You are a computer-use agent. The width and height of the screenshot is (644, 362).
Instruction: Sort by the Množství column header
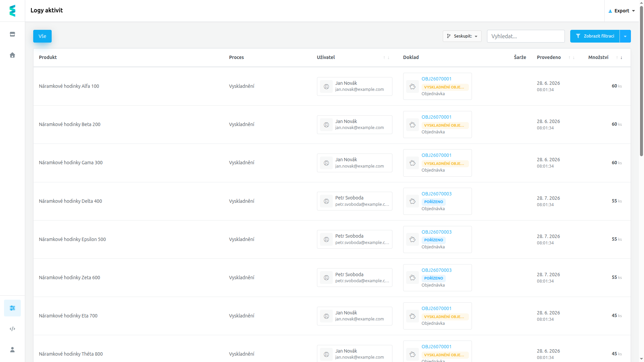click(598, 57)
